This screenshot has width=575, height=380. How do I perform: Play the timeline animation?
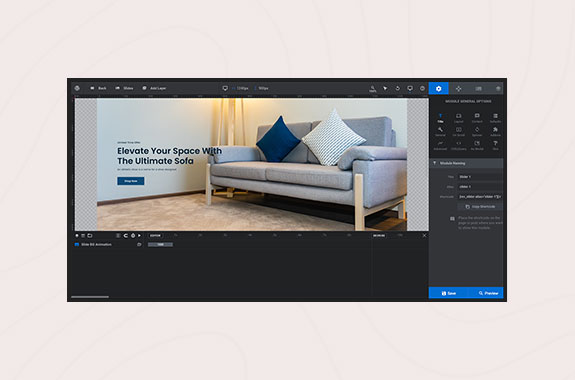coord(139,235)
